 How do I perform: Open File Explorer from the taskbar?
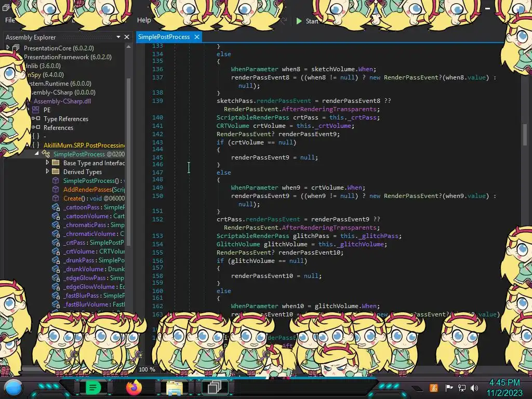[175, 388]
